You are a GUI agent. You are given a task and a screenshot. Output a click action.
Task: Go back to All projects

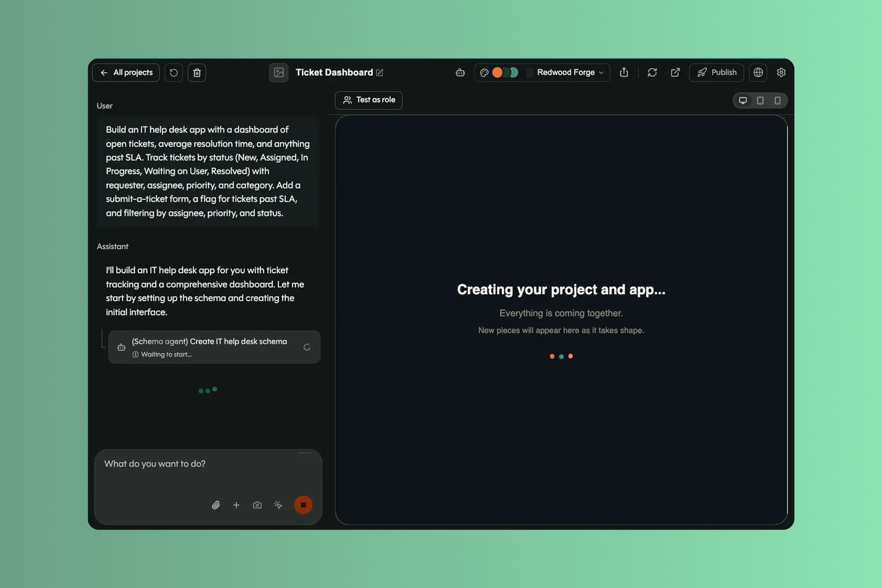tap(126, 73)
